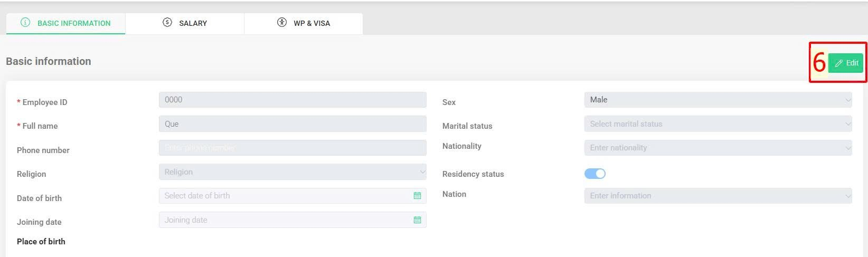Open the Nationality dropdown
868x257 pixels.
718,148
